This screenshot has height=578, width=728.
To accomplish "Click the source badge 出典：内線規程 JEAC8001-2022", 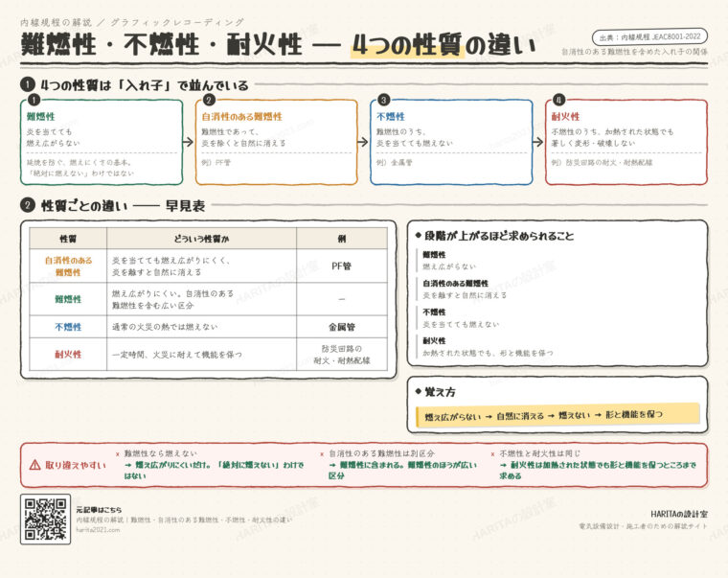I will (x=649, y=36).
